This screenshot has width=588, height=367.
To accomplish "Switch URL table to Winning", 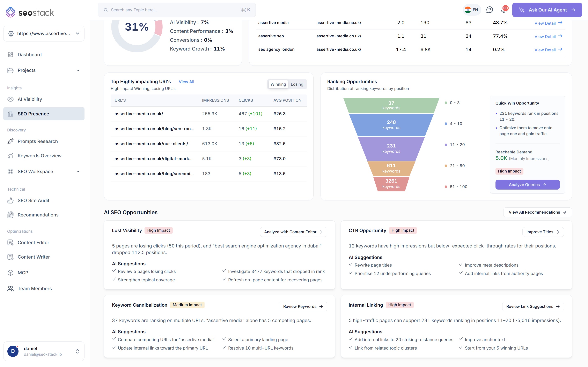I will 278,84.
